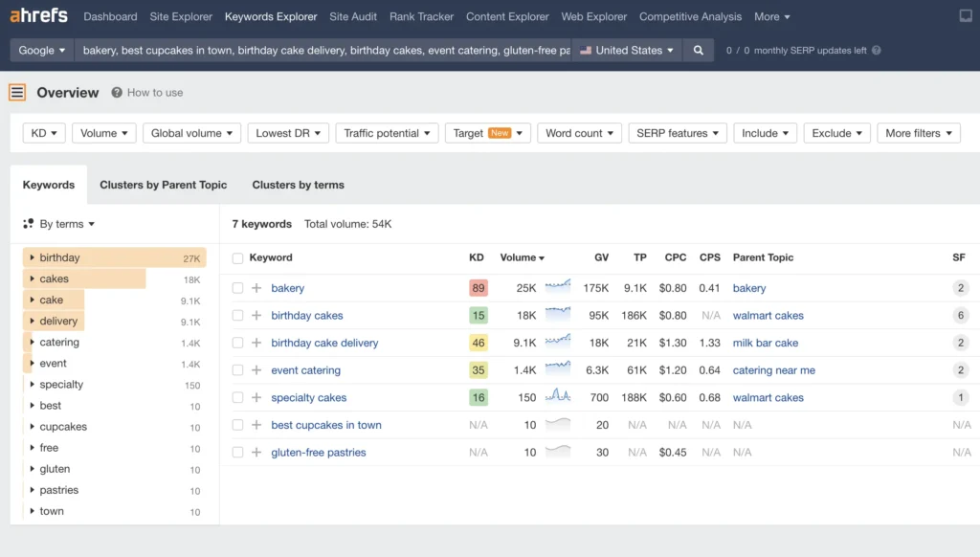Add specialty cakes with plus icon
This screenshot has width=980, height=557.
click(256, 397)
